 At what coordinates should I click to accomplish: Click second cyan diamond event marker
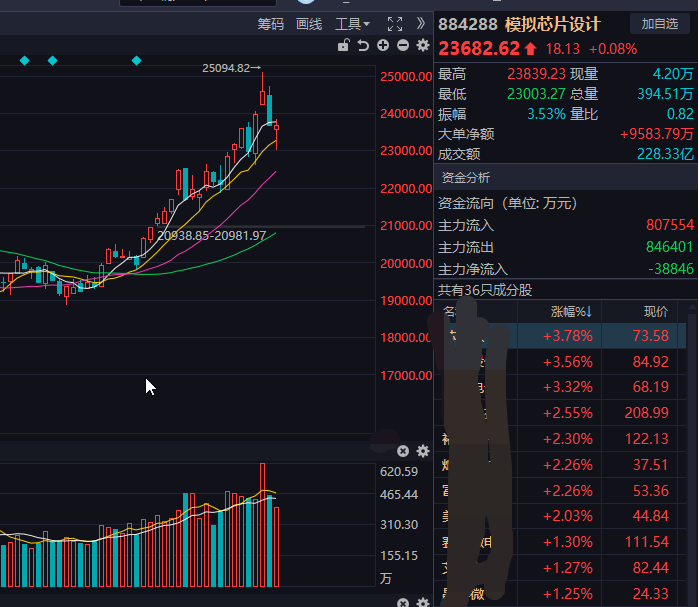[53, 60]
